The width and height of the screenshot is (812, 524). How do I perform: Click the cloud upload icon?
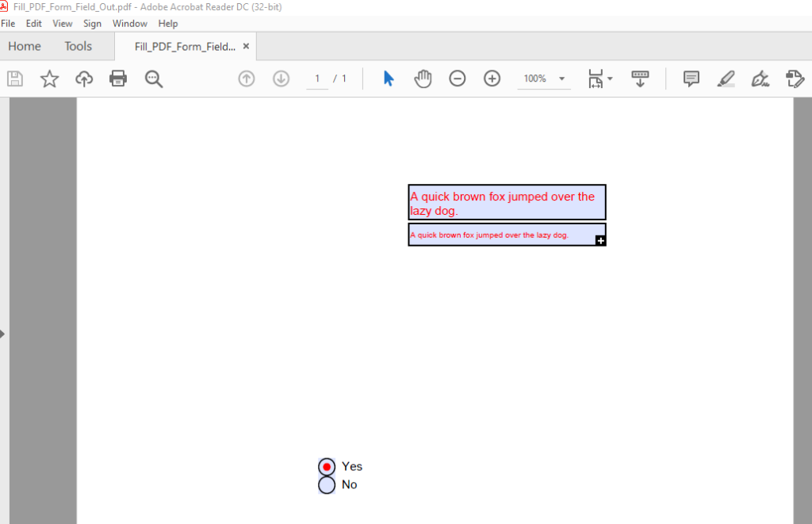tap(84, 78)
